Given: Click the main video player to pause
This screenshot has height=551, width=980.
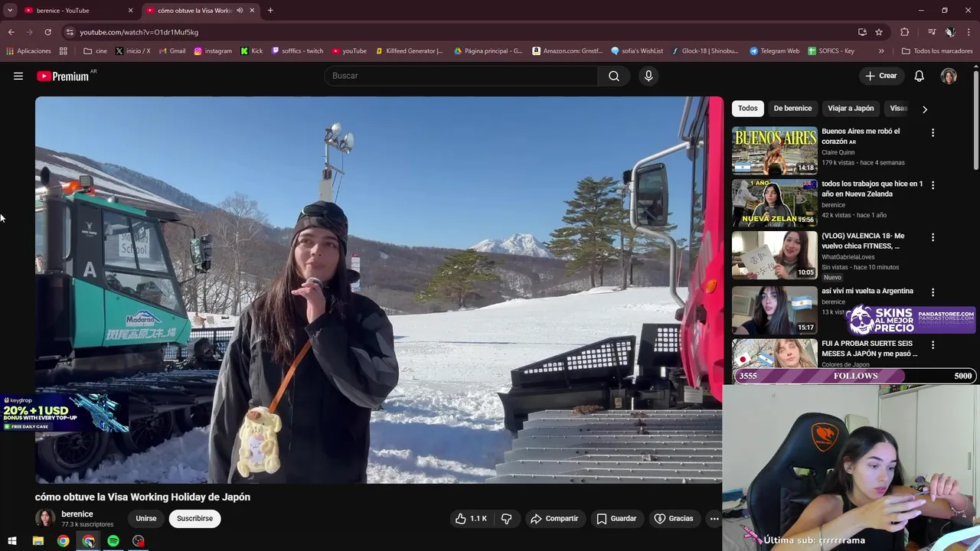Looking at the screenshot, I should (379, 290).
